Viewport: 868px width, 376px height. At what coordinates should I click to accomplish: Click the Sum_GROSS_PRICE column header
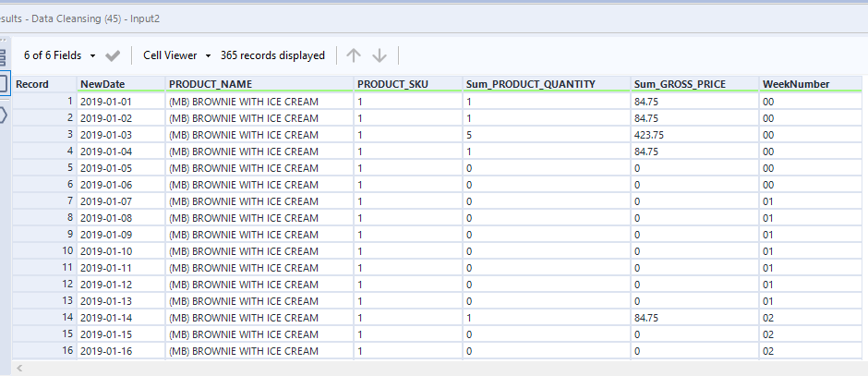pyautogui.click(x=694, y=84)
